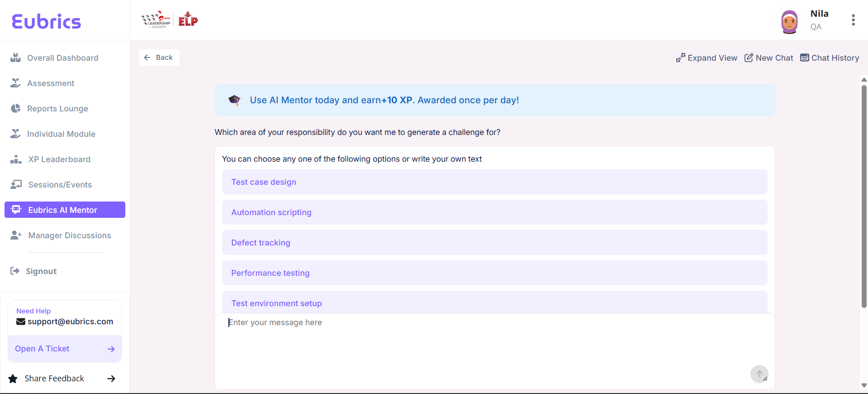Click the Back arrow icon
Viewport: 868px width, 394px height.
(x=147, y=58)
